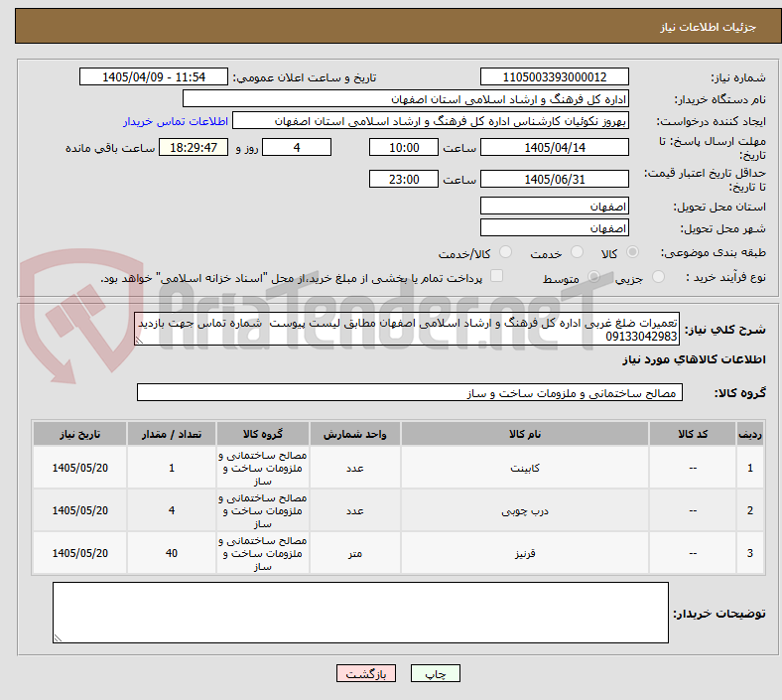Click the تعداد / مقدار column header

(172, 434)
